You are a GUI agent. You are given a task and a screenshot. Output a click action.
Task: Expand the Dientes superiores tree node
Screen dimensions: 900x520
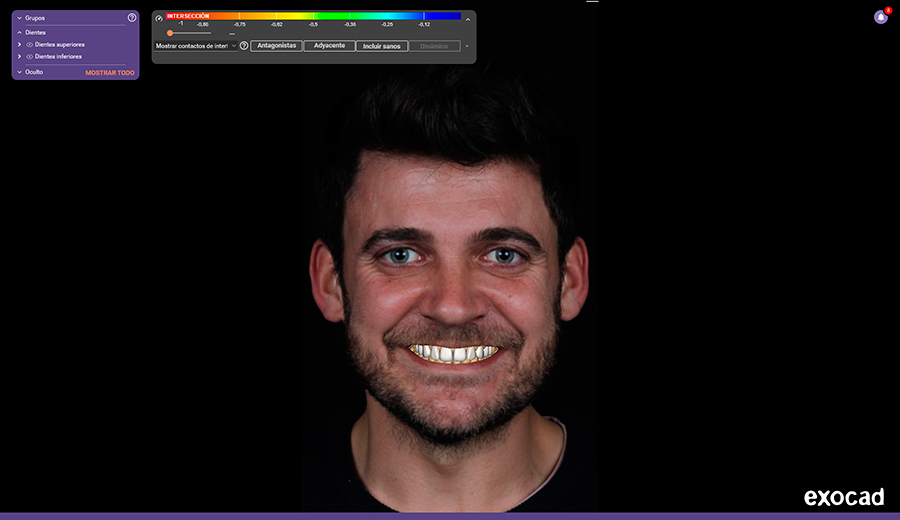pyautogui.click(x=20, y=45)
